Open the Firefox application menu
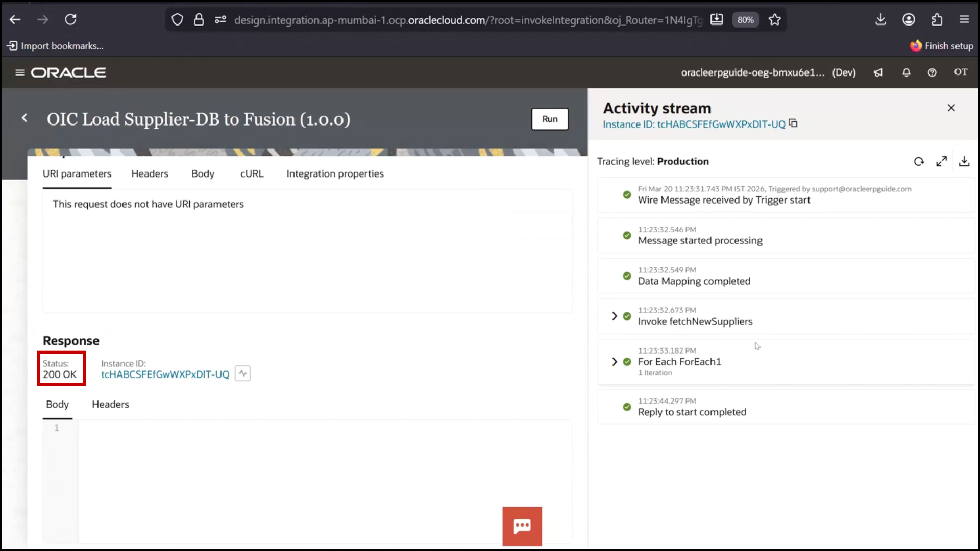 964,19
